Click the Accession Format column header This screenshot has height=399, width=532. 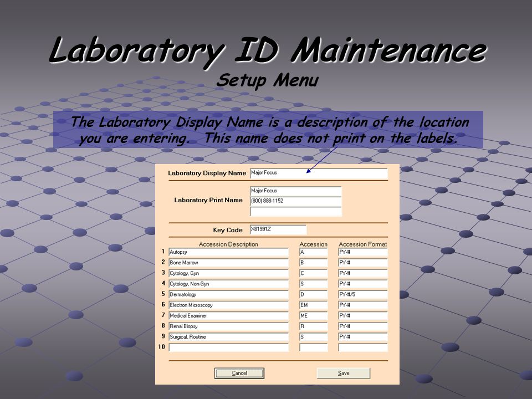(x=362, y=244)
